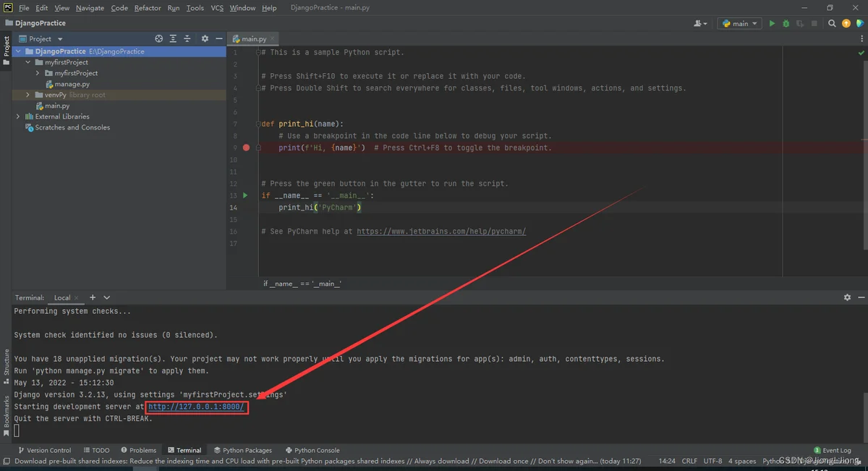
Task: Expand External Libraries node
Action: [x=18, y=116]
